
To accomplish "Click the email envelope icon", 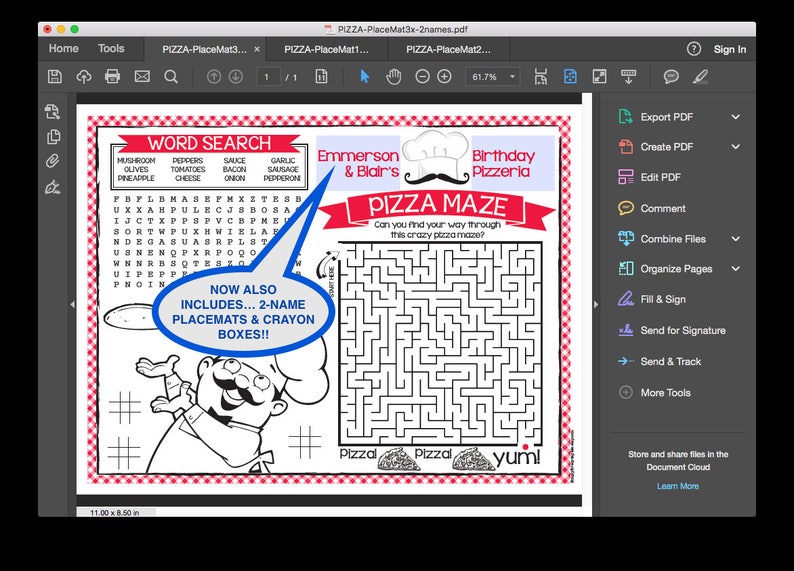I will [x=142, y=76].
